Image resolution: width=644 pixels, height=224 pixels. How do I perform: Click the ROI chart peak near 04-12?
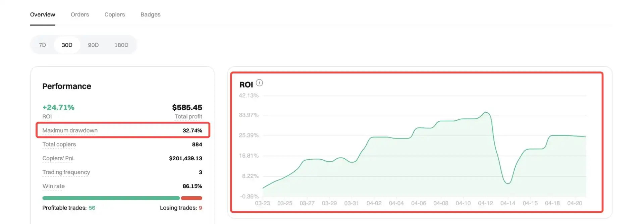coord(486,113)
